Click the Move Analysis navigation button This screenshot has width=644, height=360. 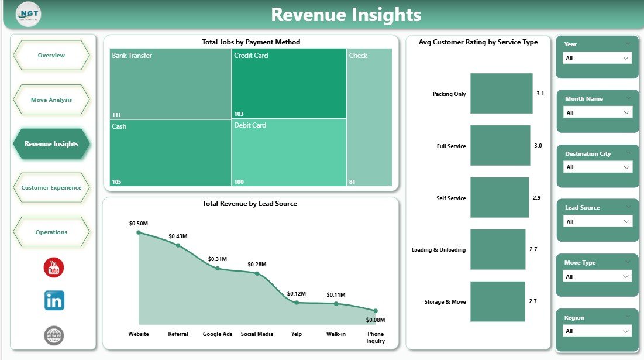(51, 100)
